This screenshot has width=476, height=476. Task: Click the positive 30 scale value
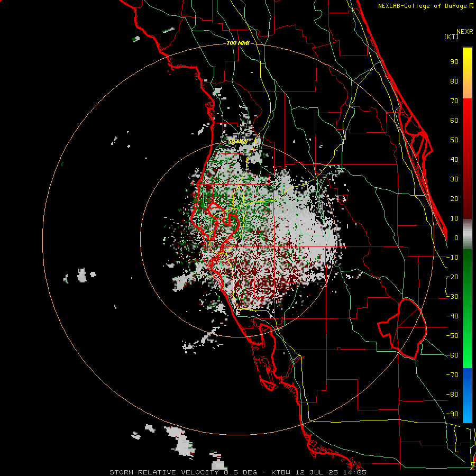(454, 179)
